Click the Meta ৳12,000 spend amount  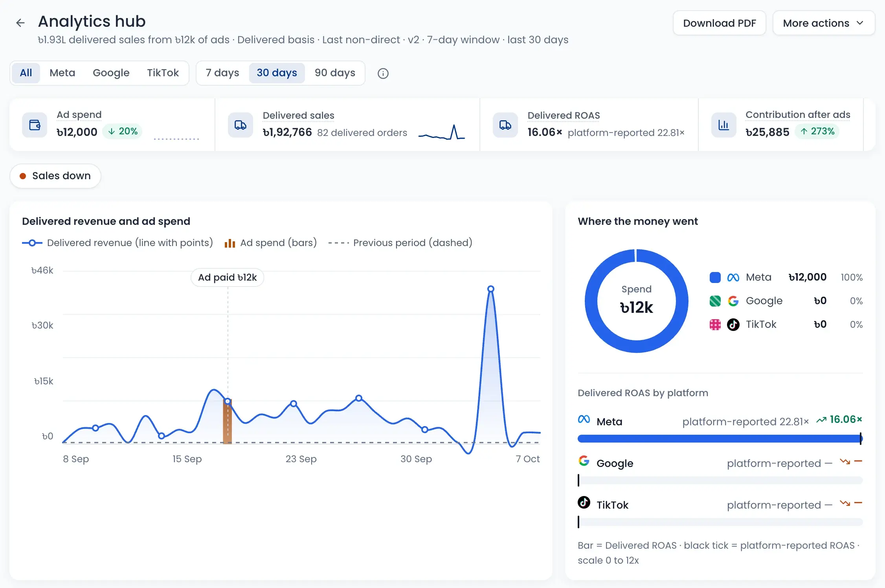[808, 277]
